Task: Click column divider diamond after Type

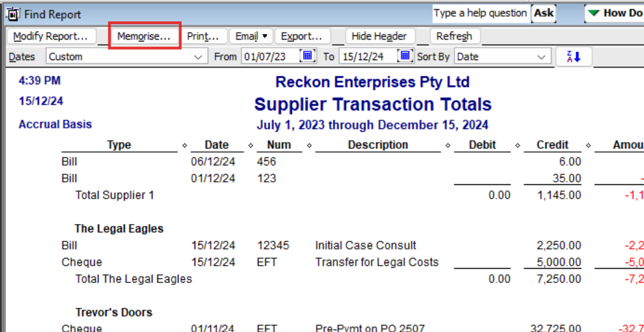Action: pos(185,145)
